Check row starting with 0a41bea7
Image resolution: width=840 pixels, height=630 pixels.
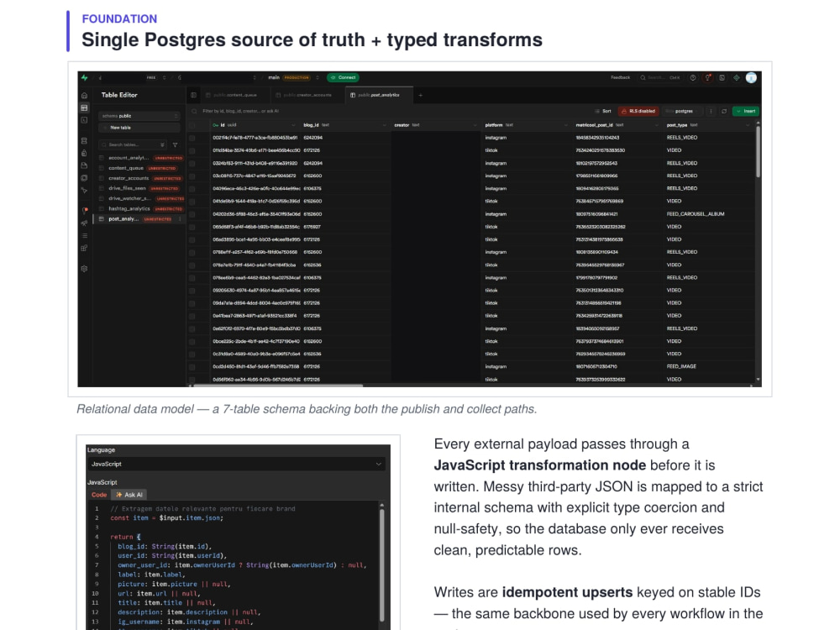(192, 316)
